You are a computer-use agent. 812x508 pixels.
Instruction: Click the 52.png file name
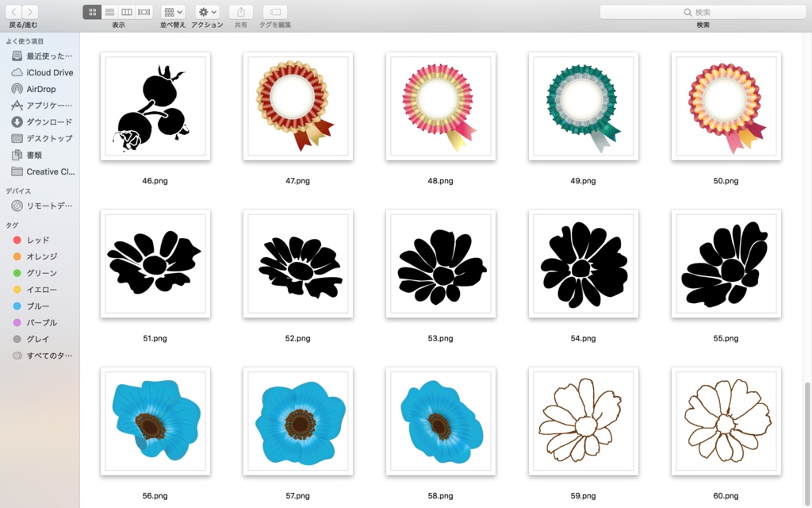298,338
